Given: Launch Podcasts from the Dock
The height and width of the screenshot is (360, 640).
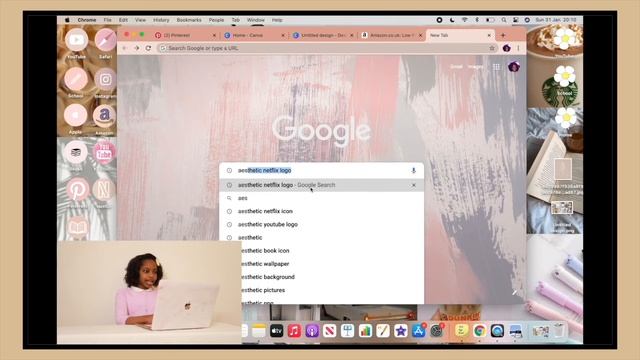Looking at the screenshot, I should (312, 331).
